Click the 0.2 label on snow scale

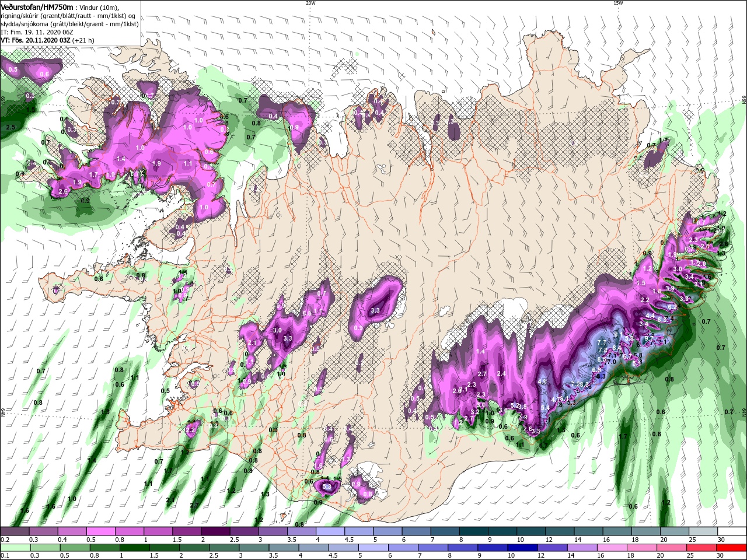[x=5, y=540]
